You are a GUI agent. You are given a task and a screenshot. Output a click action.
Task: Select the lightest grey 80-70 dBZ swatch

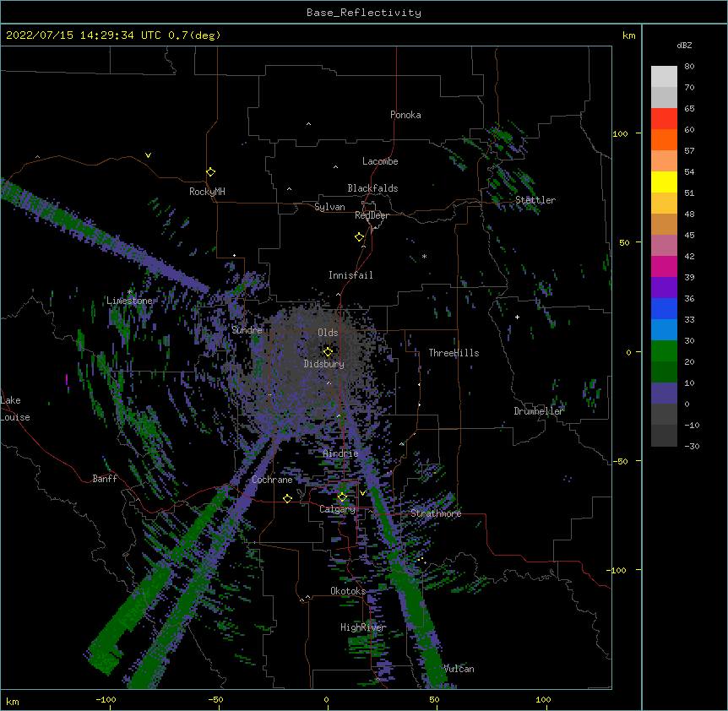tap(664, 77)
